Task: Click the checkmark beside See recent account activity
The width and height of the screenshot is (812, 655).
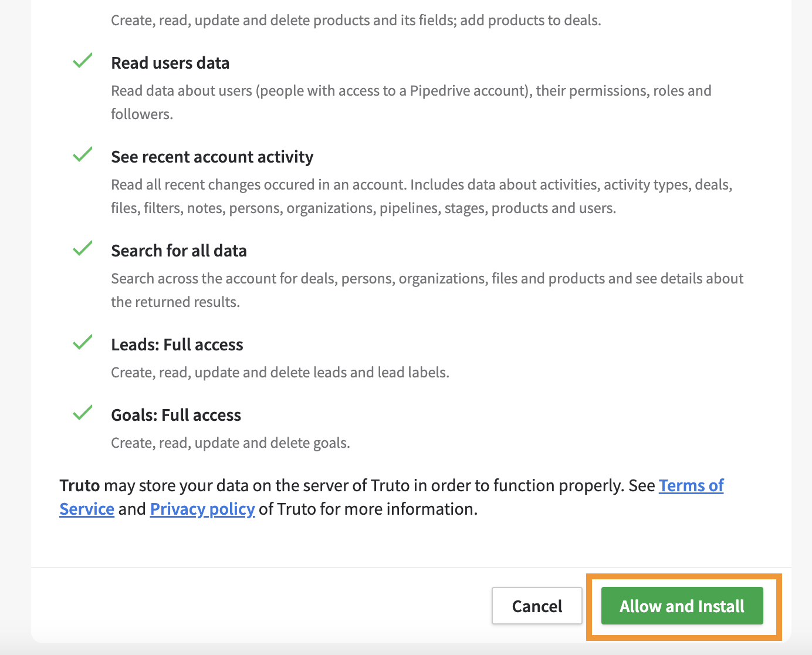Action: [83, 154]
